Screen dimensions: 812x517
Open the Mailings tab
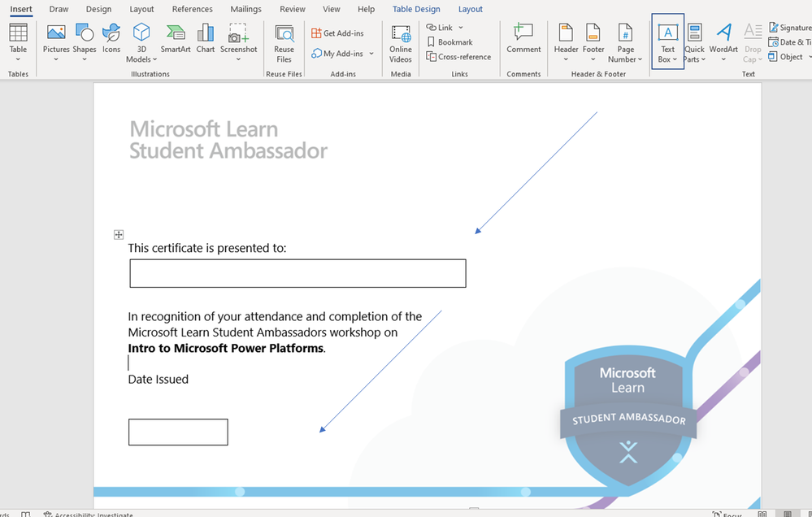[x=245, y=9]
